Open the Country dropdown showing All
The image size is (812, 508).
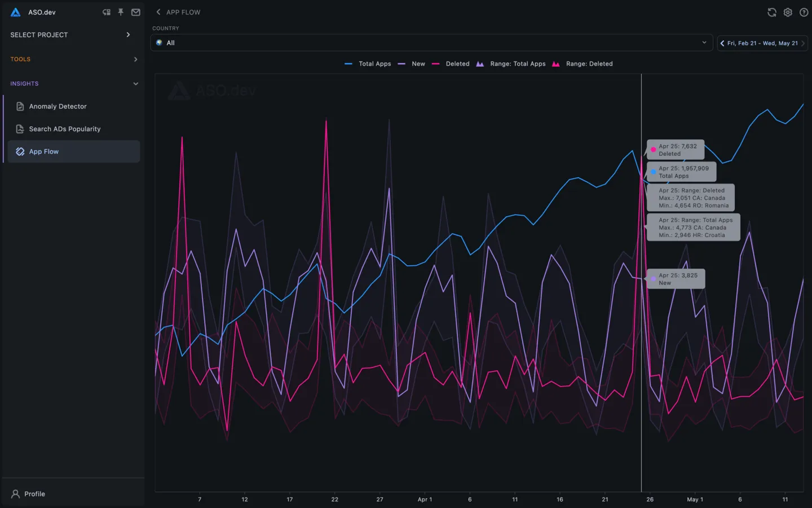click(431, 43)
